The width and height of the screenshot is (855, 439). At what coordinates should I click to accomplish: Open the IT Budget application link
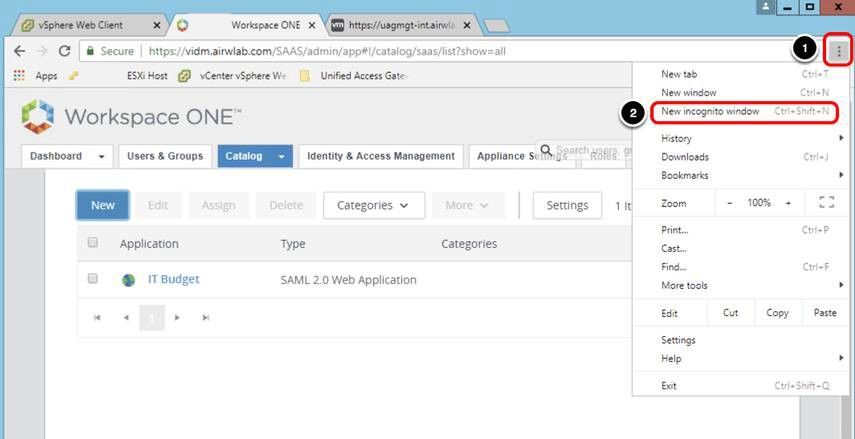pyautogui.click(x=173, y=279)
